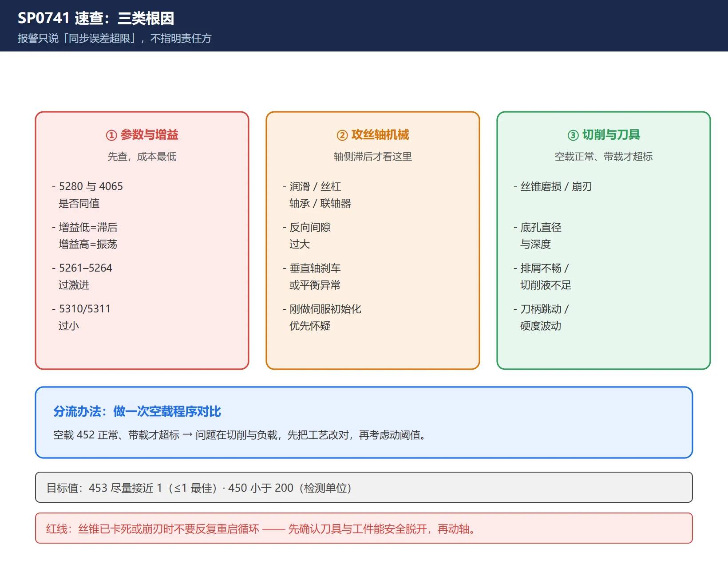
Task: Click the item "垂直轴刹车 或平衡异常"
Action: 312,276
